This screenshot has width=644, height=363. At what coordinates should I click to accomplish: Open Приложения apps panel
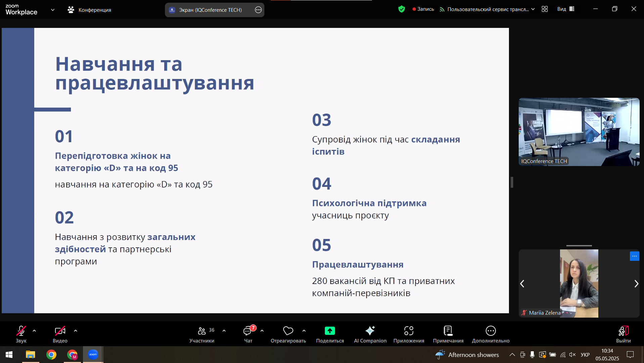409,334
